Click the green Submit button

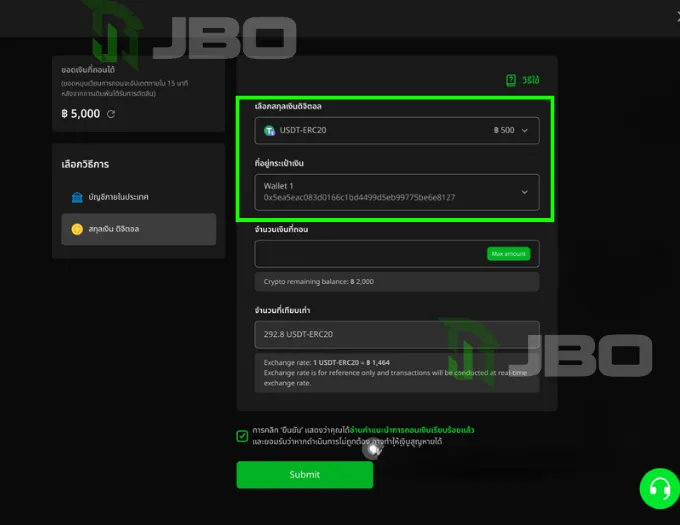tap(304, 475)
